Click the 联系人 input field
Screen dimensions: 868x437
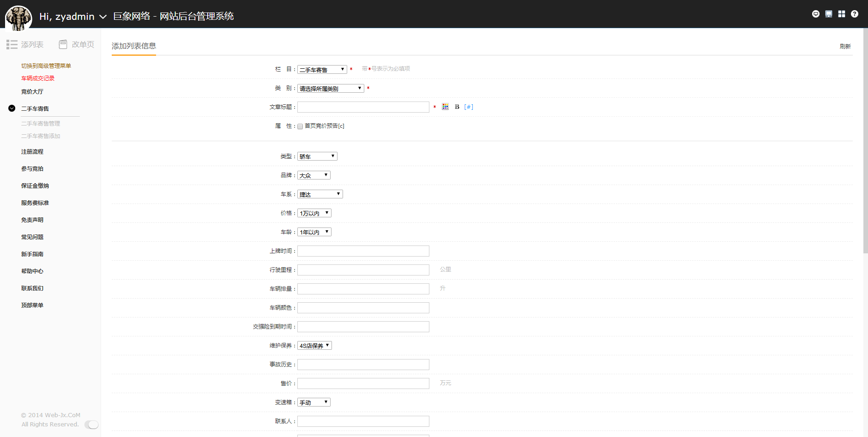tap(363, 421)
